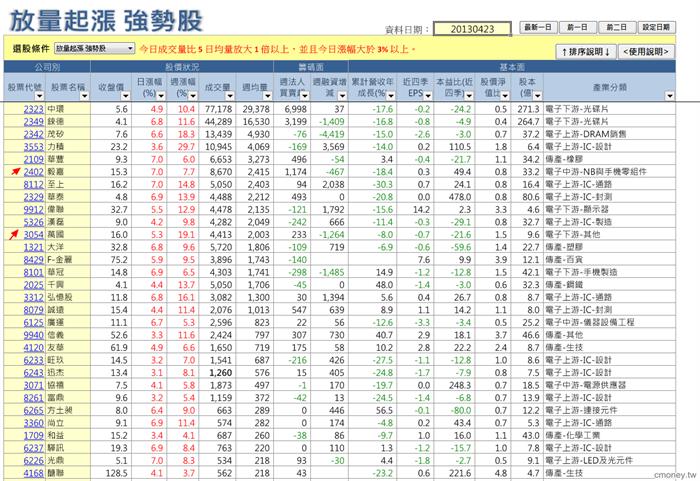Open the 成交量 column filter dropdown
Screen dimensions: 700x481
pyautogui.click(x=230, y=96)
